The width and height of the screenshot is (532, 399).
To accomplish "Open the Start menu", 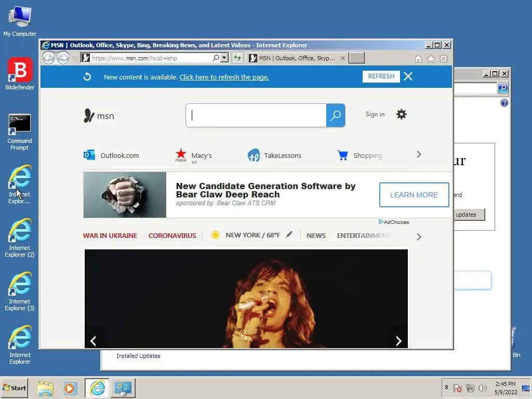I will (14, 388).
